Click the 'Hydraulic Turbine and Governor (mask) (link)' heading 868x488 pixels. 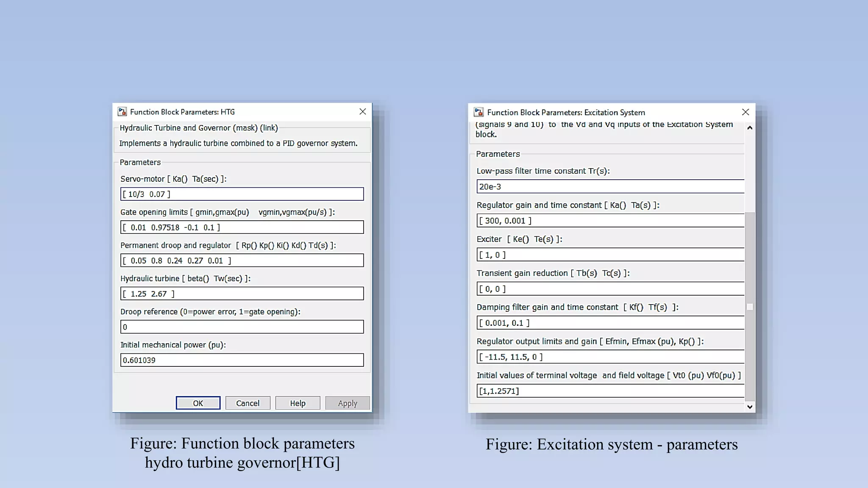click(x=199, y=128)
